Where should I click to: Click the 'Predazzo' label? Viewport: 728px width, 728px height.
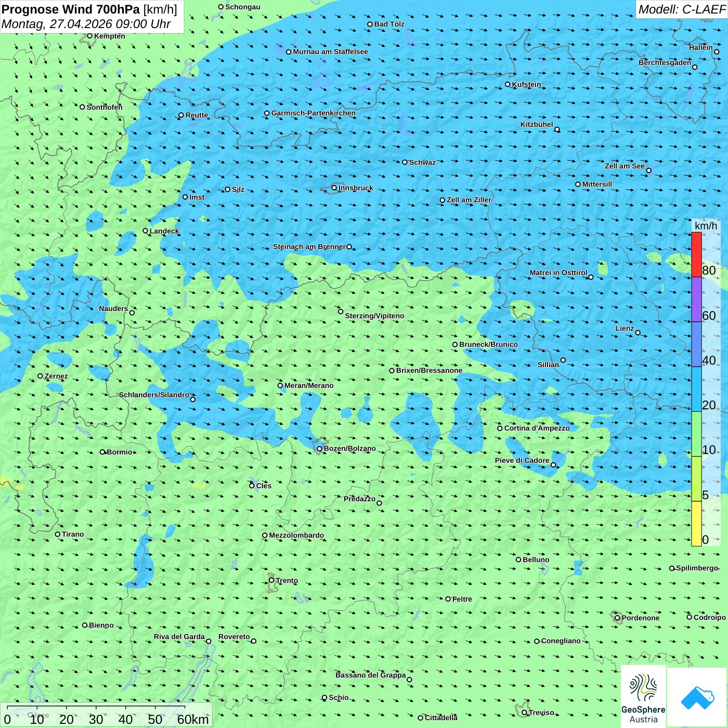[x=359, y=499]
